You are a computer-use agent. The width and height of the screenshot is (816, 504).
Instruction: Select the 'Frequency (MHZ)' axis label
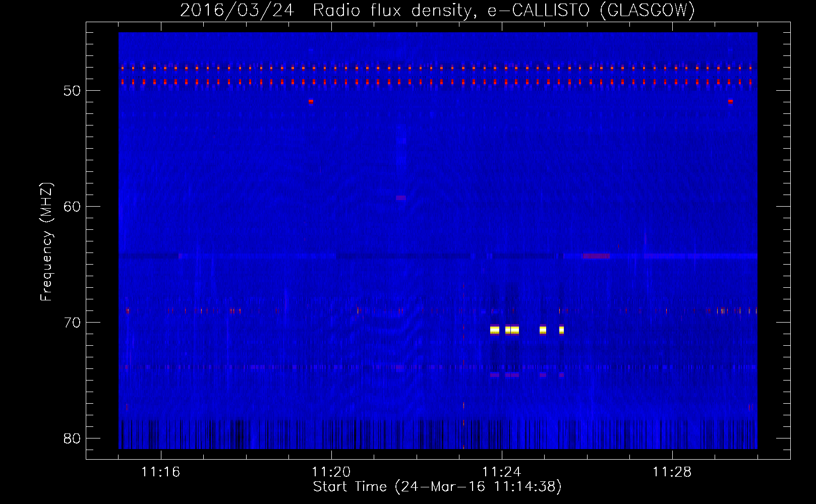coord(46,241)
